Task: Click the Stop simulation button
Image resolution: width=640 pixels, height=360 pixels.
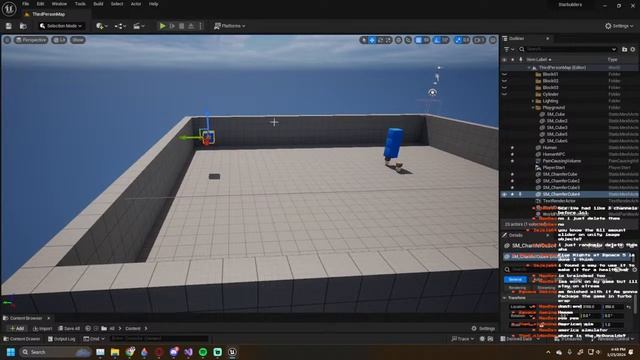Action: [x=182, y=26]
